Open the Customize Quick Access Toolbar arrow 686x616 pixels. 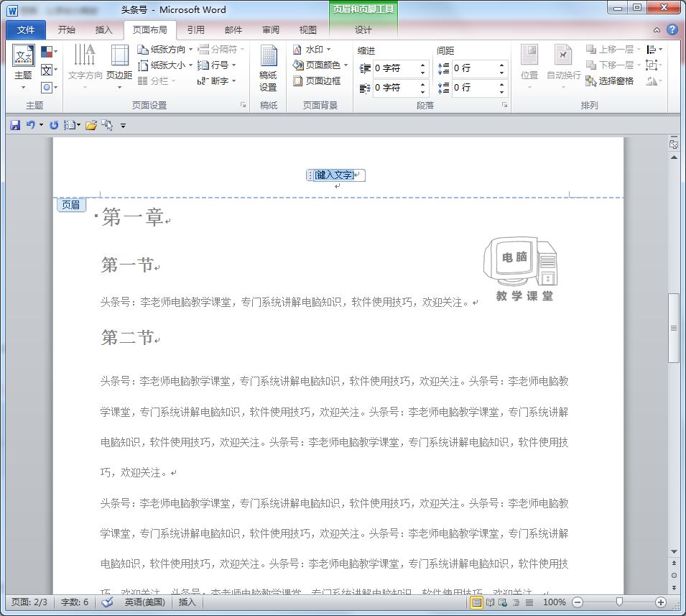(124, 126)
